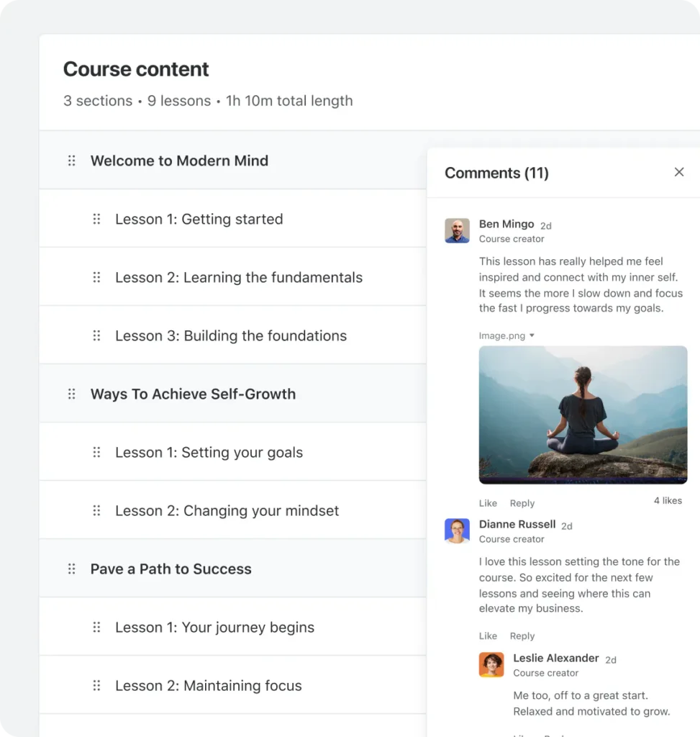Screen dimensions: 700x737
Task: Click drag handle beside Pave a Path to Success
Action: [x=71, y=569]
